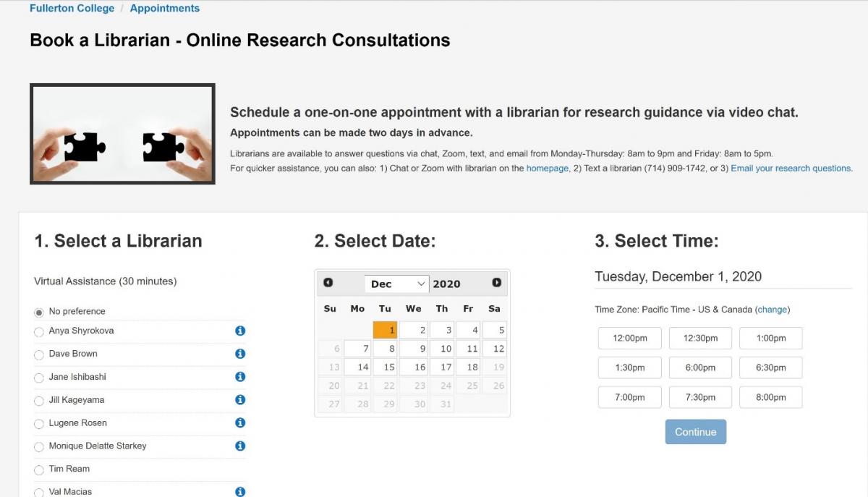Choose Val Macias radio button
This screenshot has height=497, width=868.
point(39,493)
